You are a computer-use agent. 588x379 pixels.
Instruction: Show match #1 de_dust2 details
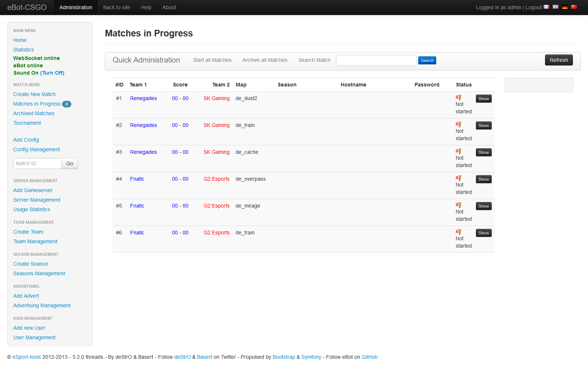click(484, 99)
